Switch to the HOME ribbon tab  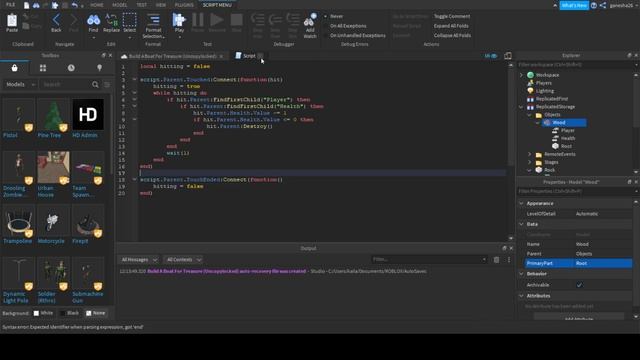click(97, 5)
